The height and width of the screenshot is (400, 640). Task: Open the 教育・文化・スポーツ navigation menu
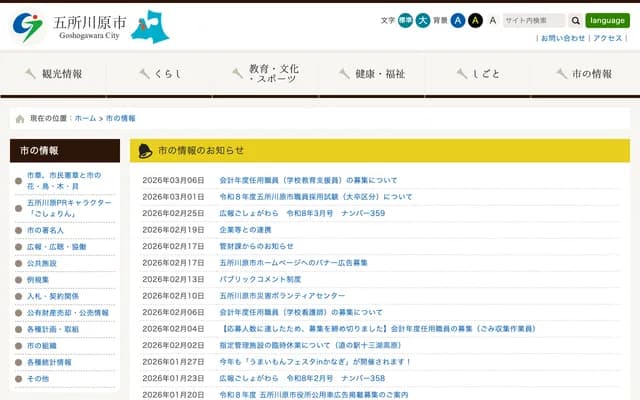(x=266, y=74)
